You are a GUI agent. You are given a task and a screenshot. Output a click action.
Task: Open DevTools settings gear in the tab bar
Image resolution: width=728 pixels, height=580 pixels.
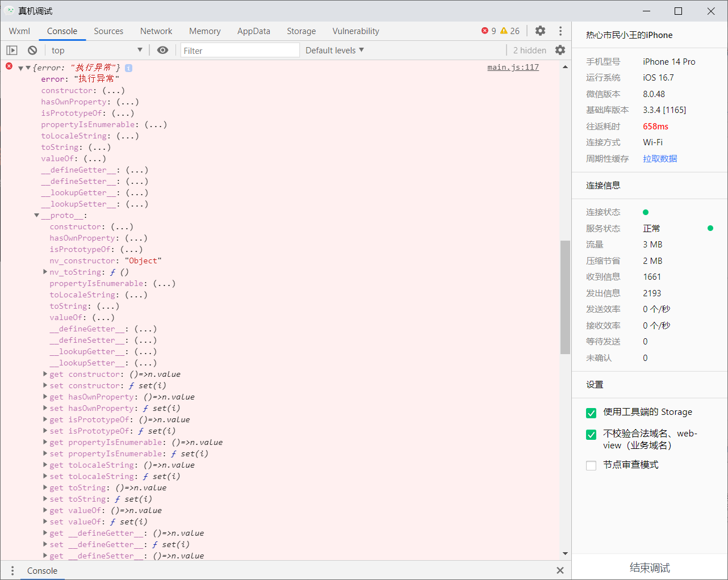click(541, 31)
